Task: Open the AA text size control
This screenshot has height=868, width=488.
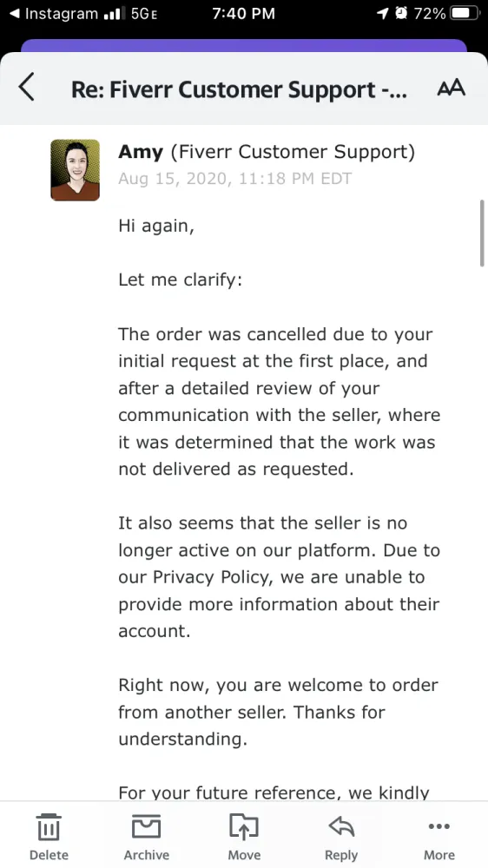Action: coord(451,88)
